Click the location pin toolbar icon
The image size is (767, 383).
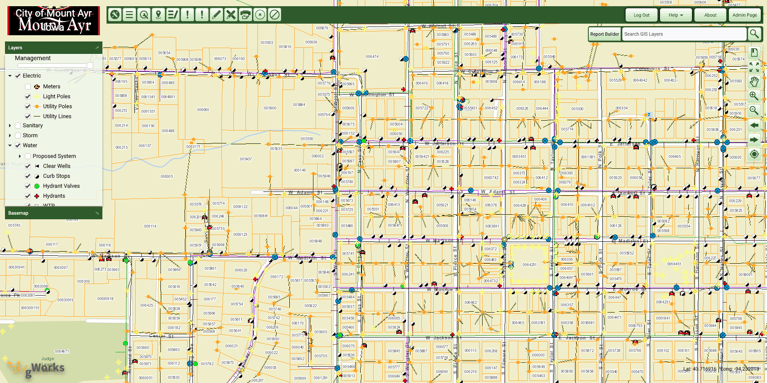[x=158, y=15]
